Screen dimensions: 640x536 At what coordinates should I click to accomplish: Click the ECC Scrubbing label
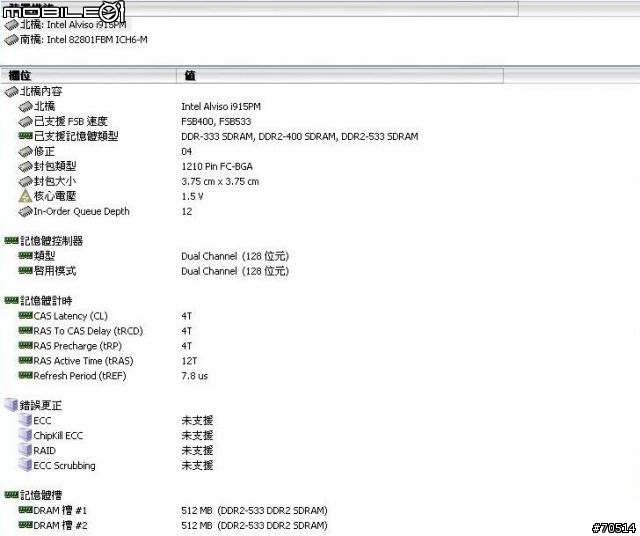click(x=64, y=465)
